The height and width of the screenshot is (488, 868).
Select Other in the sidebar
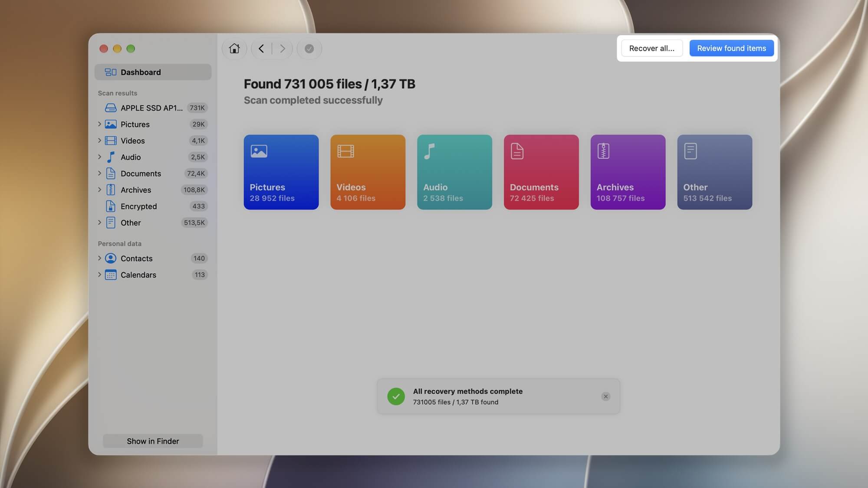[x=153, y=223]
